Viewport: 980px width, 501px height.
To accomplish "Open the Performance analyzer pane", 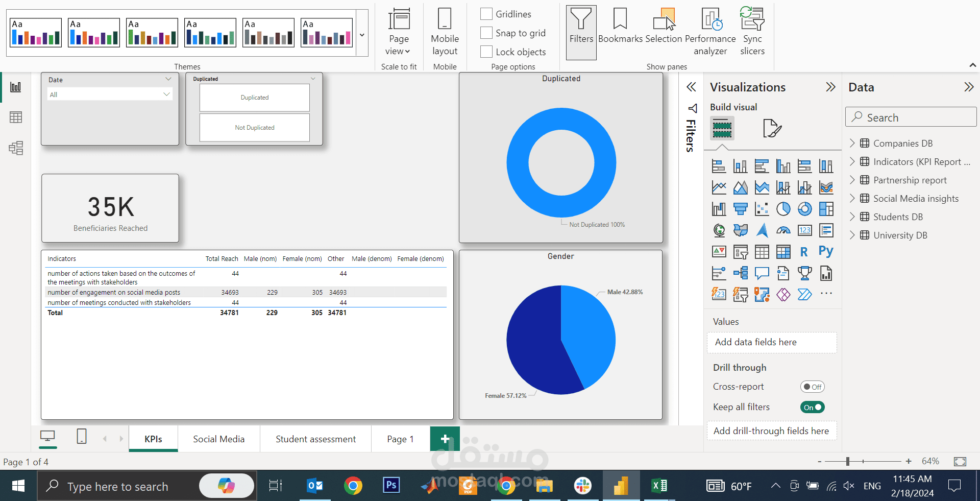I will pos(710,32).
